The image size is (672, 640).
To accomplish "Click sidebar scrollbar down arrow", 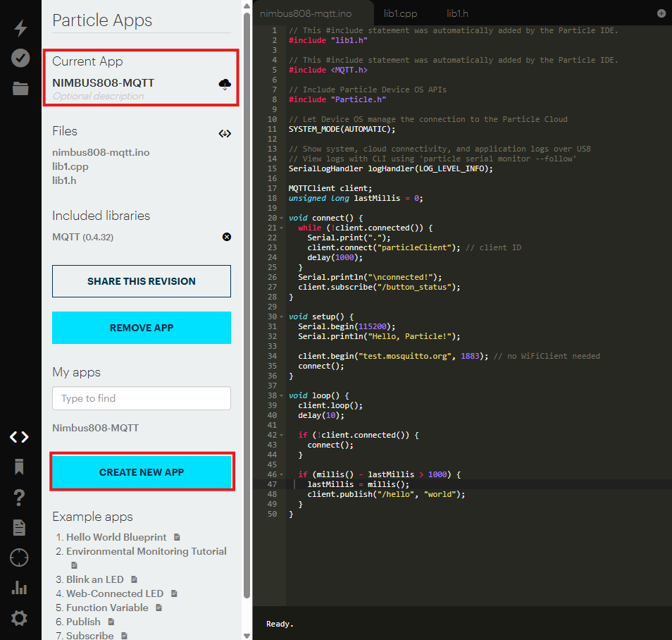I will [x=247, y=636].
